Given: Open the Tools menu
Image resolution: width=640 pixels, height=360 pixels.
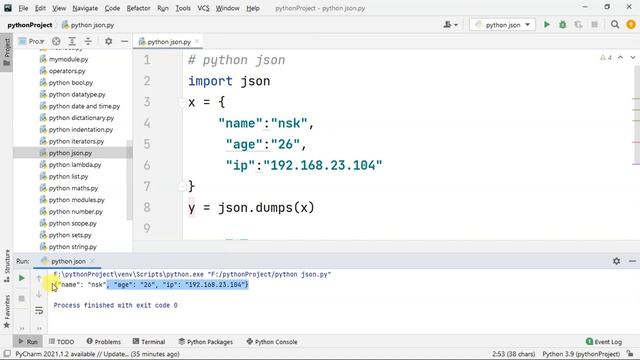Looking at the screenshot, I should point(183,8).
